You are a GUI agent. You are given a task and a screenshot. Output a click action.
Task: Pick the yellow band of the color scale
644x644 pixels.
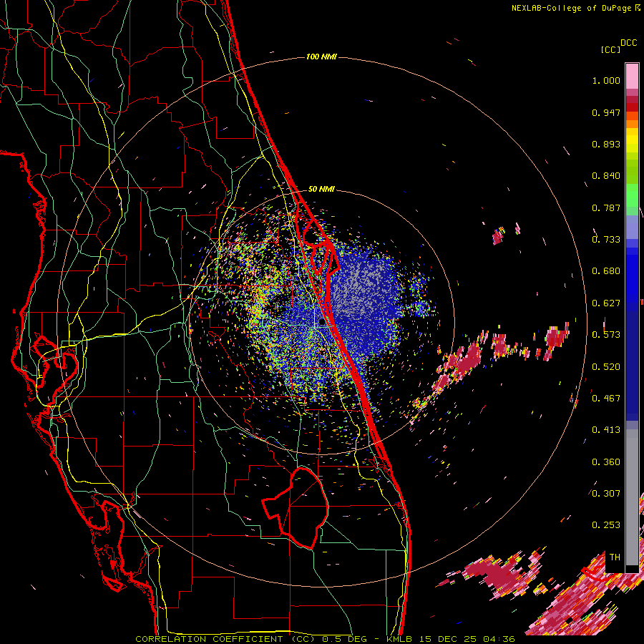(632, 141)
